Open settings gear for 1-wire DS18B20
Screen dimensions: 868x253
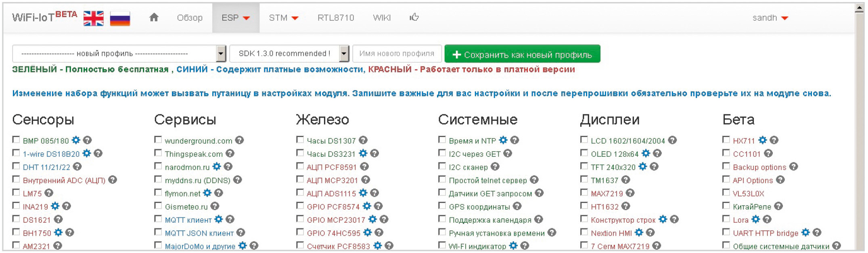(x=87, y=154)
